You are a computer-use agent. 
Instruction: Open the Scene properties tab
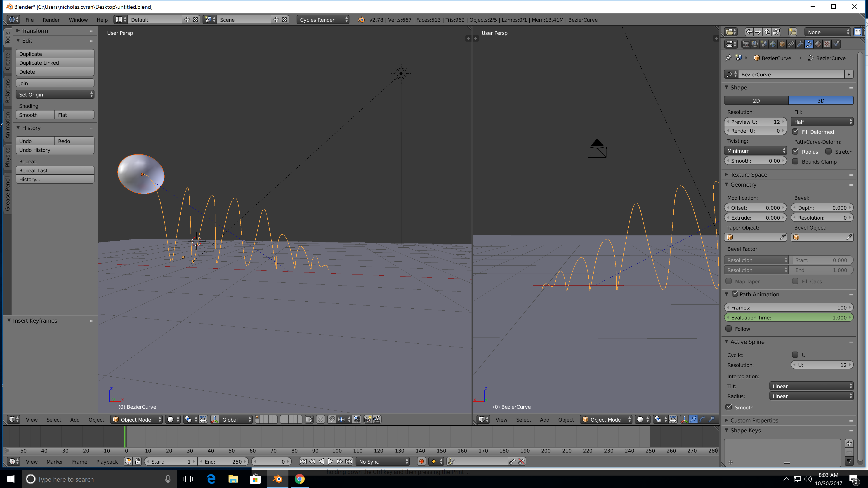point(764,44)
